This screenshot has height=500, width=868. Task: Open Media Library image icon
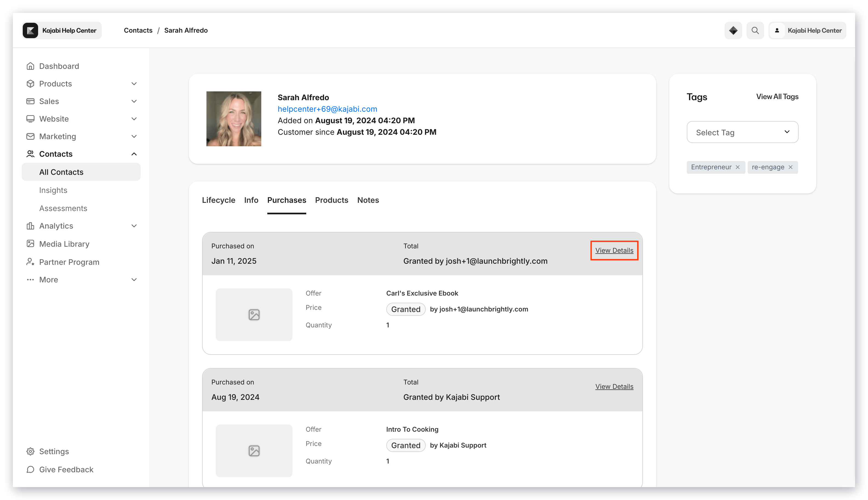click(x=30, y=243)
